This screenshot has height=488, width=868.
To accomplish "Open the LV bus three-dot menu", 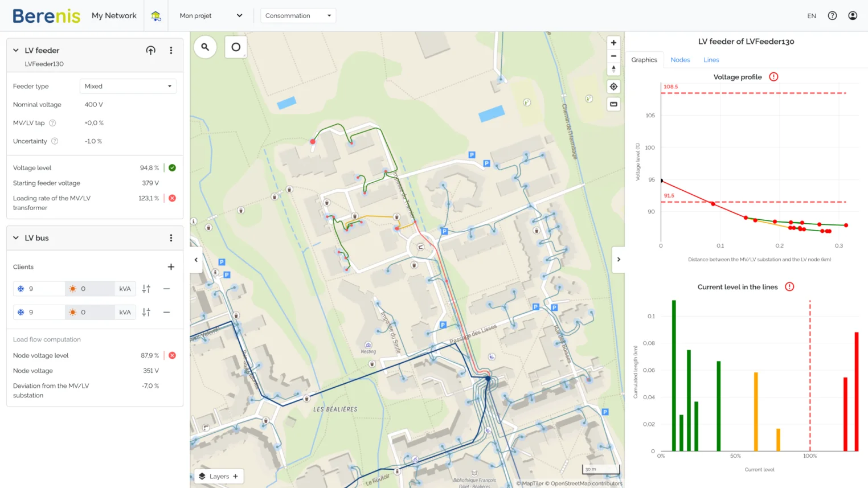I will pos(171,238).
